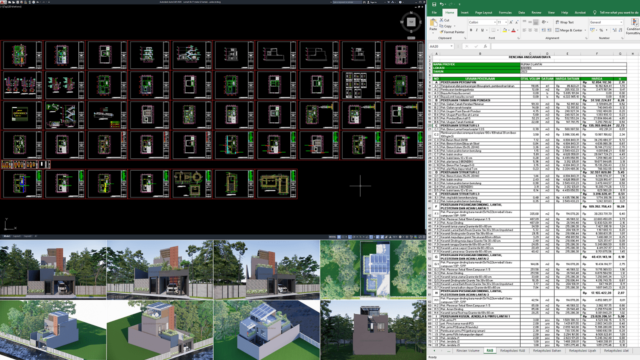Click the Decrease Font Size icon

pos(516,22)
